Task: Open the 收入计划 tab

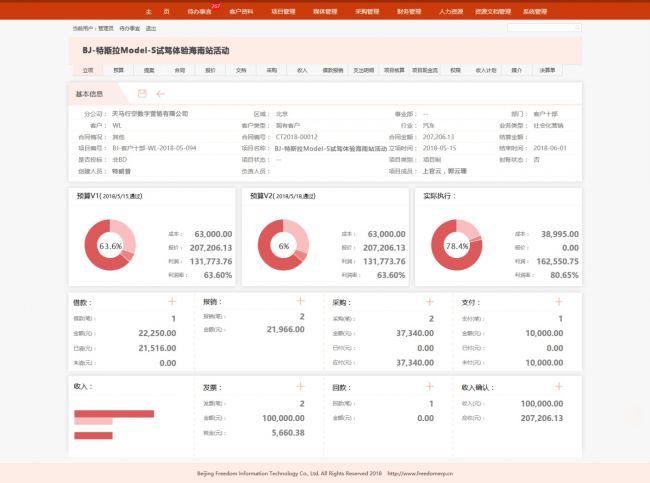Action: point(486,71)
